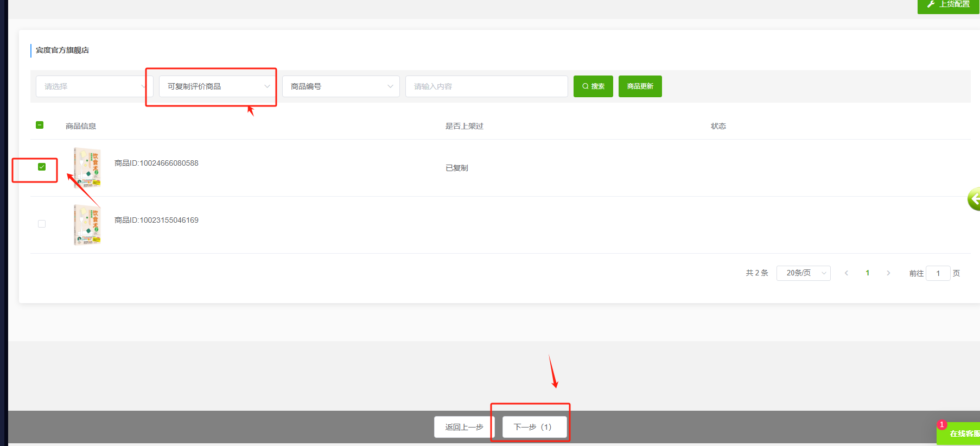Screen dimensions: 980x446
Task: Go to next page arrow in pagination
Action: point(888,273)
